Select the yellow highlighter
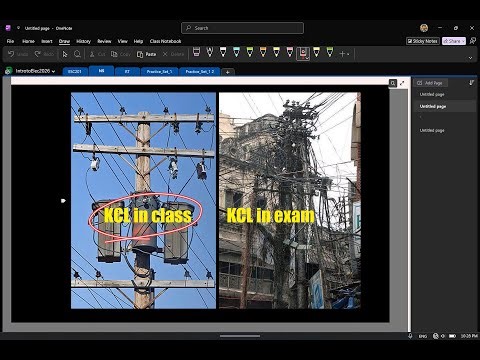 tap(316, 52)
